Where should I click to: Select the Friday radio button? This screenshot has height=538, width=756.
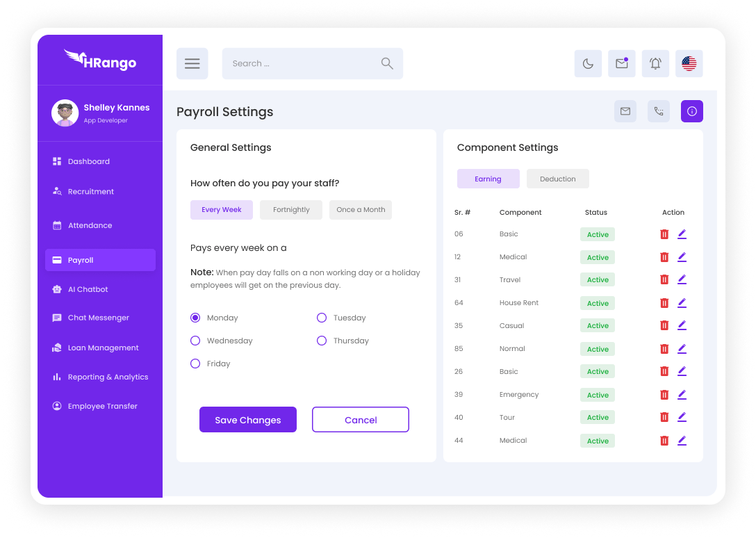(195, 364)
